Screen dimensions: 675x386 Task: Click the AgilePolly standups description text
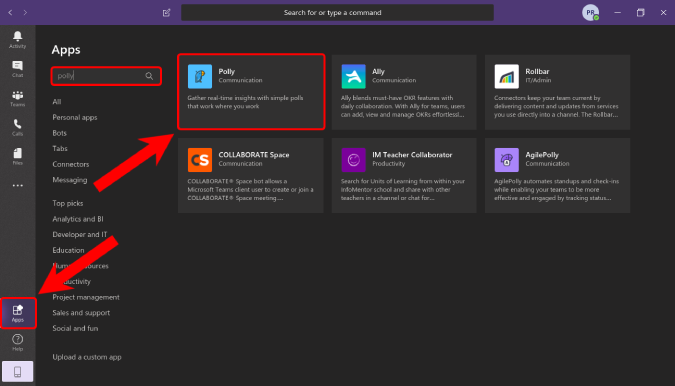557,190
